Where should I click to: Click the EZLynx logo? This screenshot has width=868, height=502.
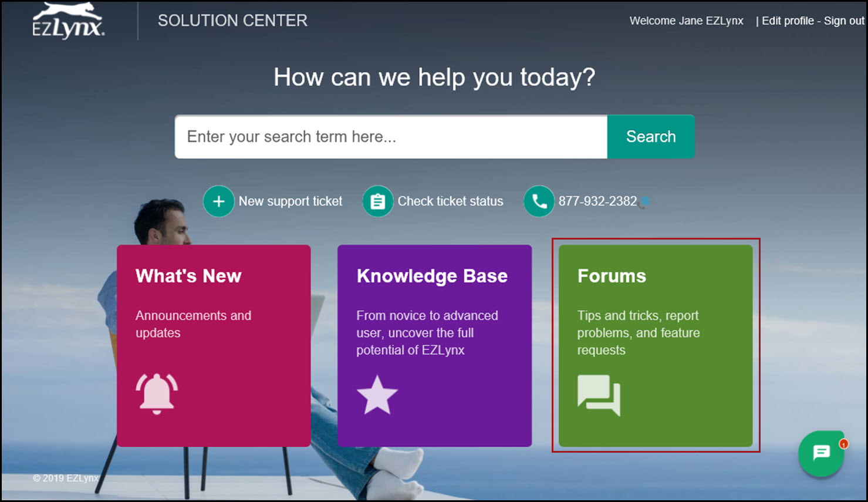[69, 21]
